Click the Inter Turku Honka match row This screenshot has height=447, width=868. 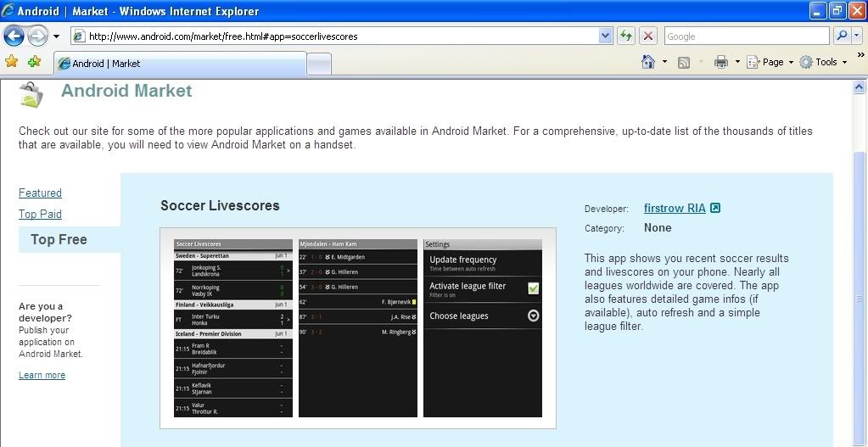[233, 319]
